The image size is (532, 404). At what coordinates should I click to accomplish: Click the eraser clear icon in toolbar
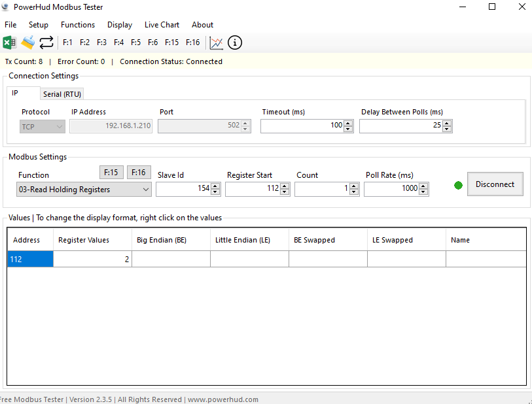click(x=27, y=42)
